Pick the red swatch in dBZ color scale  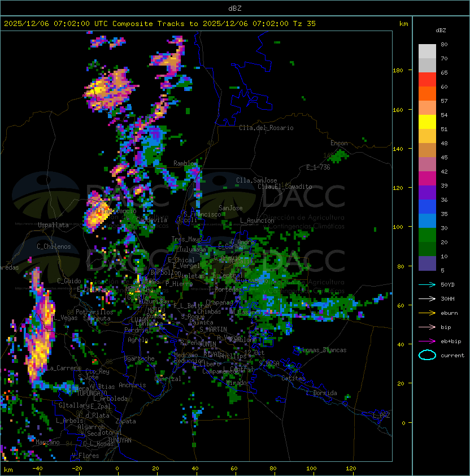click(427, 80)
